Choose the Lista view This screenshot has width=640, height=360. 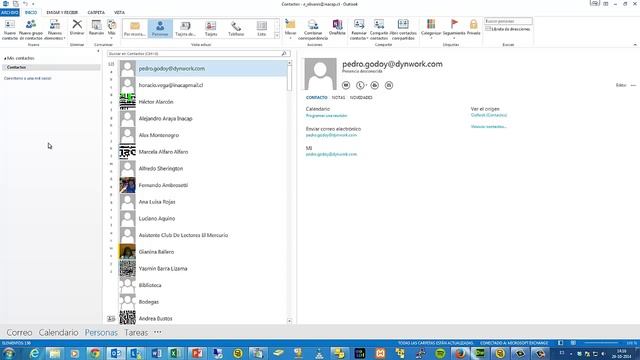(x=262, y=29)
